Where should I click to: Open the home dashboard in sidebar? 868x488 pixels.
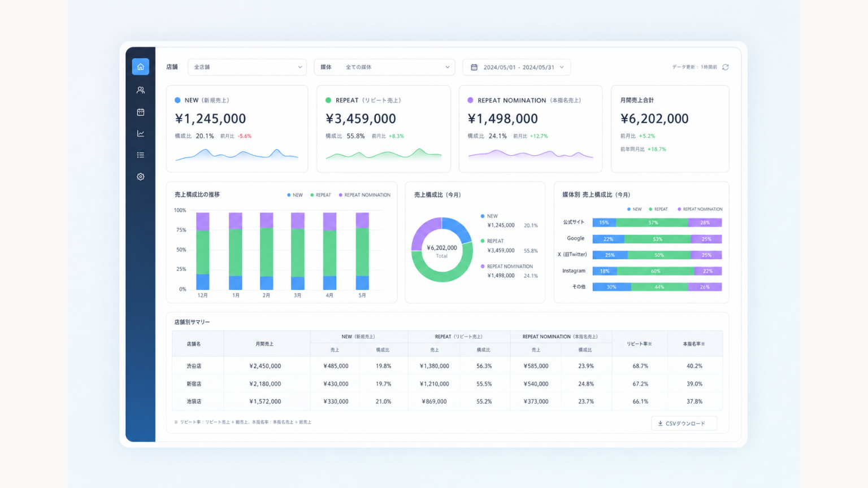click(141, 67)
